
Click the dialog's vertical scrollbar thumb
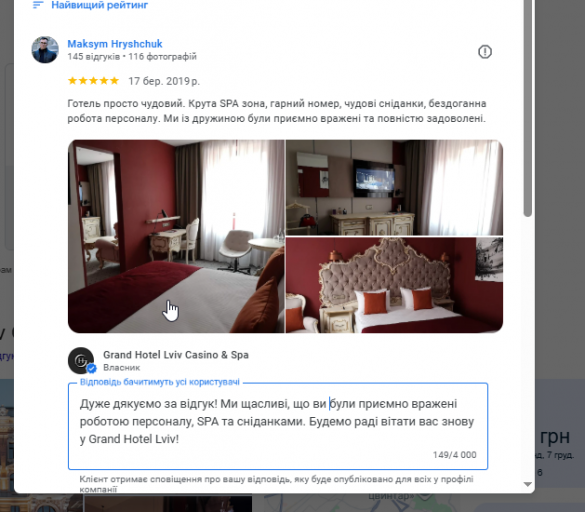527,108
